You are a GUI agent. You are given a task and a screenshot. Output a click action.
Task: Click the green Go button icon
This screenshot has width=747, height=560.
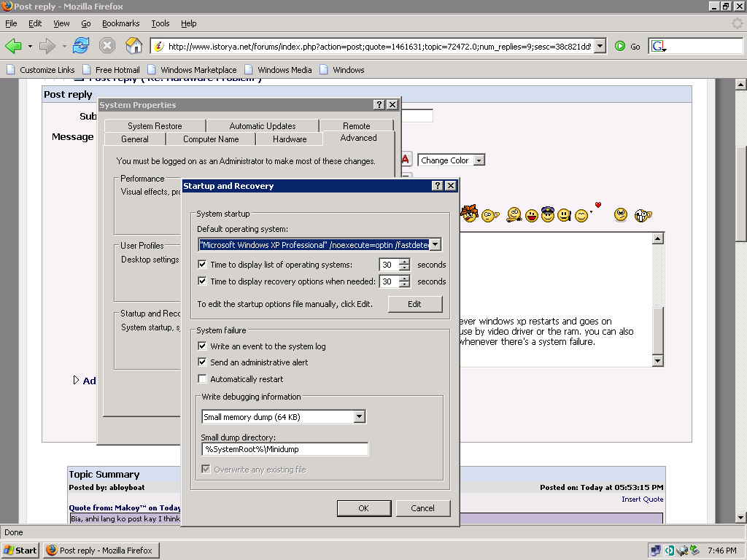(x=620, y=46)
